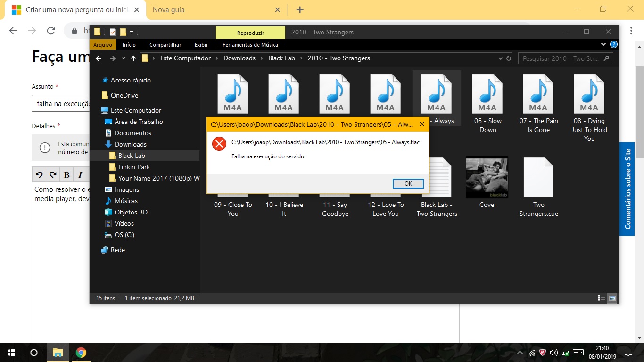The height and width of the screenshot is (362, 644).
Task: Select the 09 - Close To You file
Action: click(x=233, y=209)
